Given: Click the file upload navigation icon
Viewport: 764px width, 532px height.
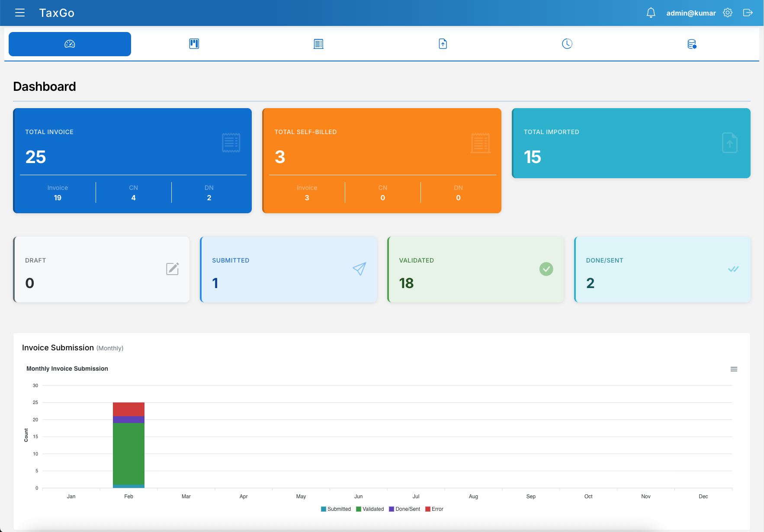Looking at the screenshot, I should click(443, 44).
